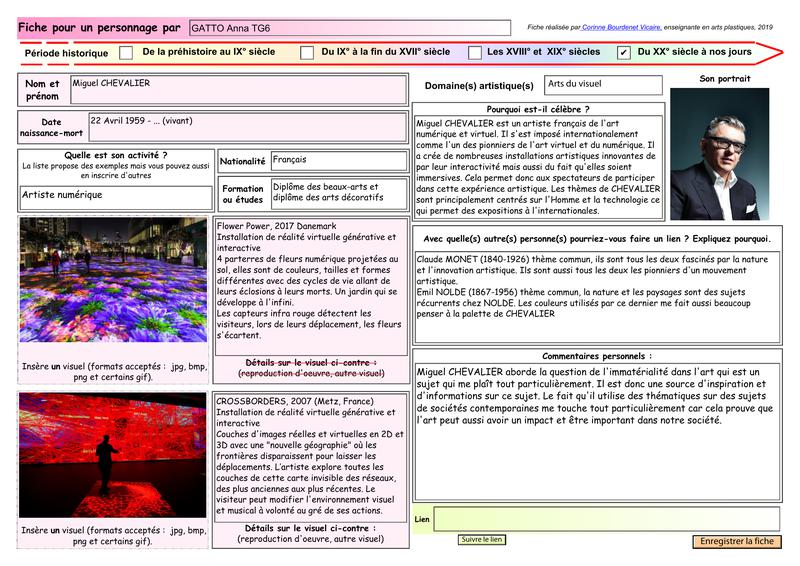Click the 'Arts du visuel' domain field
The width and height of the screenshot is (800, 566).
602,85
